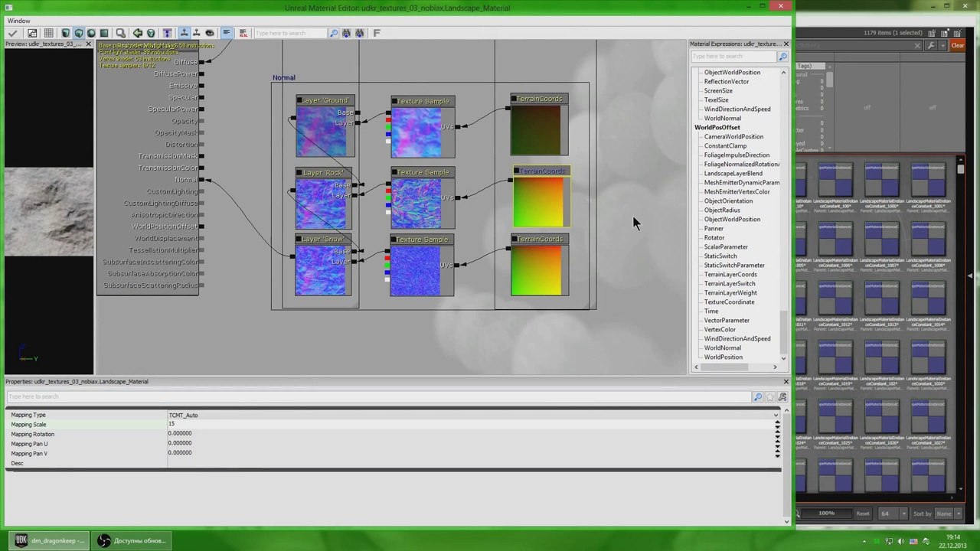Select the sphere preview primitive
The image size is (980, 551).
91,33
